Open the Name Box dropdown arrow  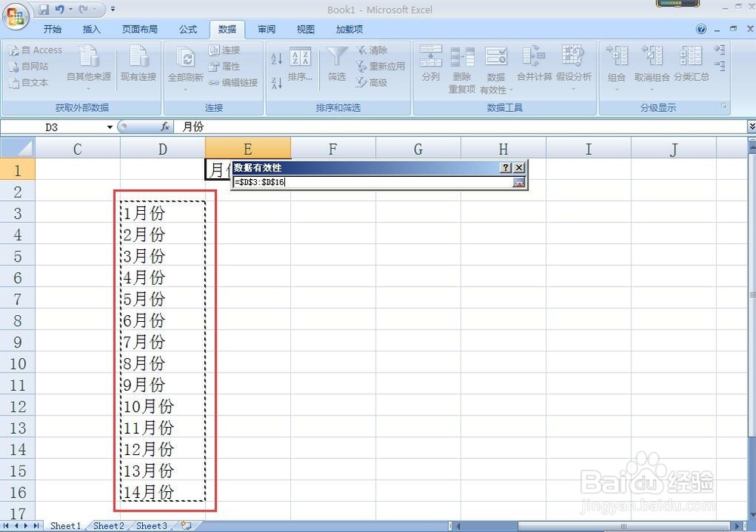tap(108, 126)
